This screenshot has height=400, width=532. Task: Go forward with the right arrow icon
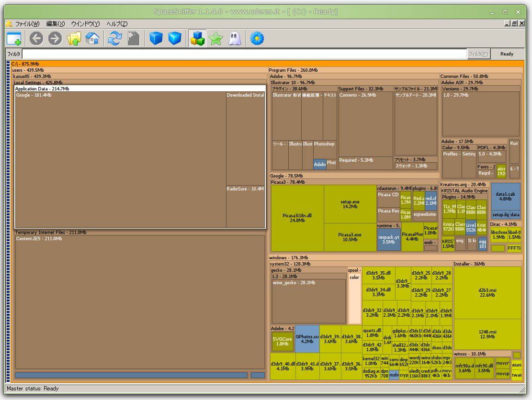pyautogui.click(x=55, y=38)
